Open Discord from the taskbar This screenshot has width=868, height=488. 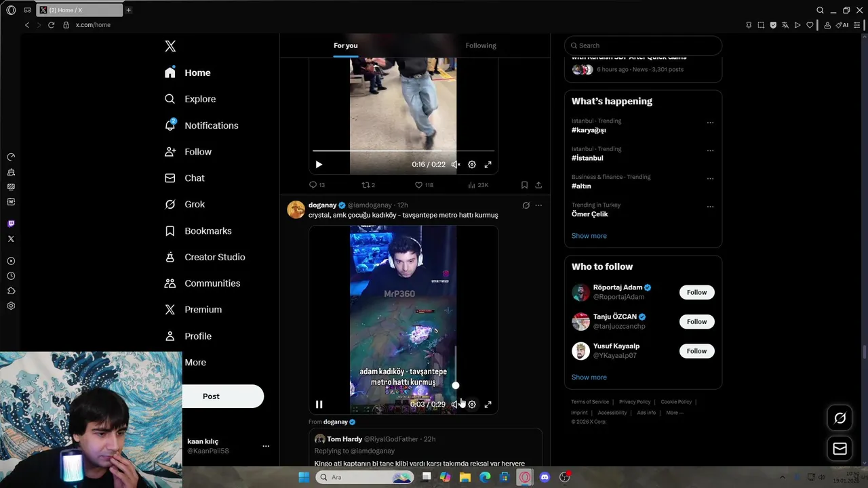tap(545, 477)
